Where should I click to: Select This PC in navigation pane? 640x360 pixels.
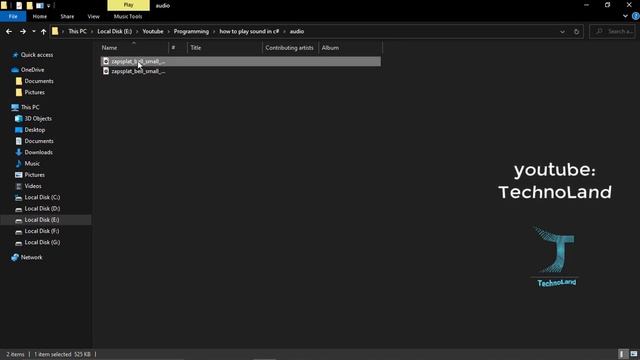point(30,107)
